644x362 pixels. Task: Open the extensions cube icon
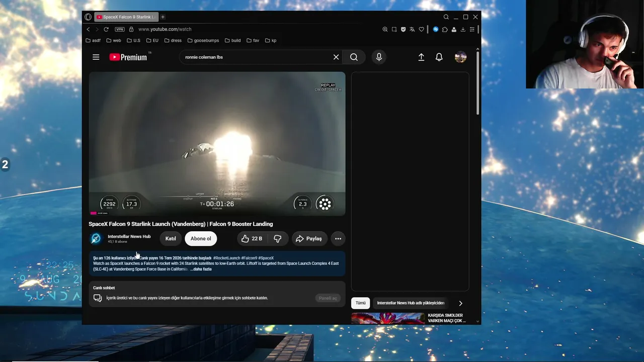(x=445, y=30)
